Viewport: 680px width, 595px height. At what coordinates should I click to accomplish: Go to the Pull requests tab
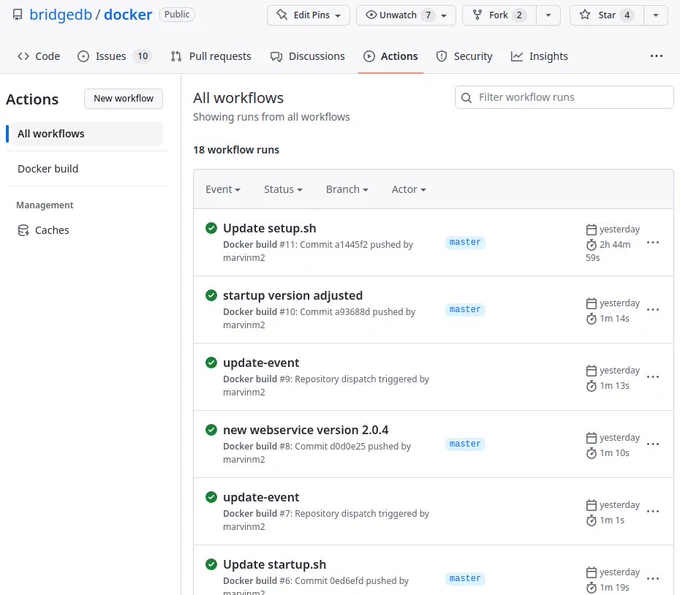211,56
